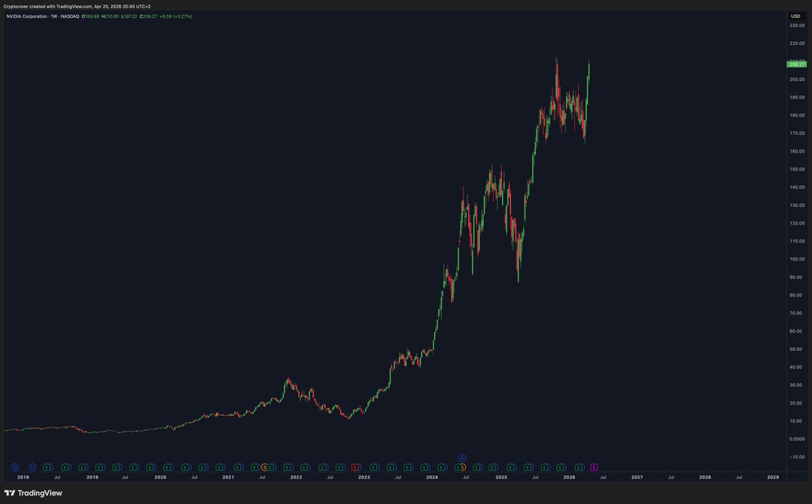Viewport: 812px width, 504px height.
Task: Click the TradingView logo
Action: [32, 493]
